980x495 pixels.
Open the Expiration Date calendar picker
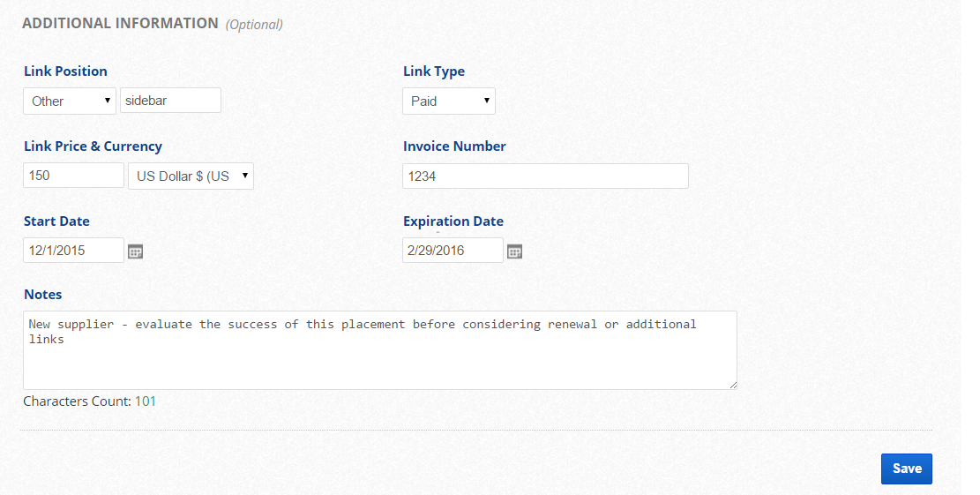tap(515, 251)
